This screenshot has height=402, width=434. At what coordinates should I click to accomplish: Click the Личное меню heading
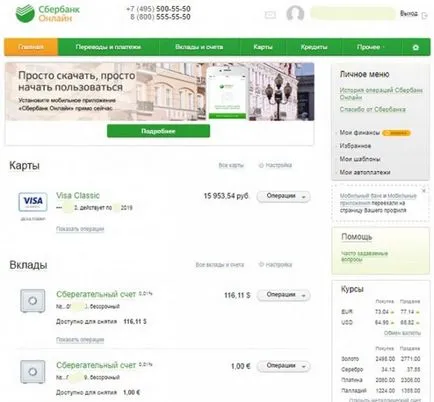coord(364,74)
